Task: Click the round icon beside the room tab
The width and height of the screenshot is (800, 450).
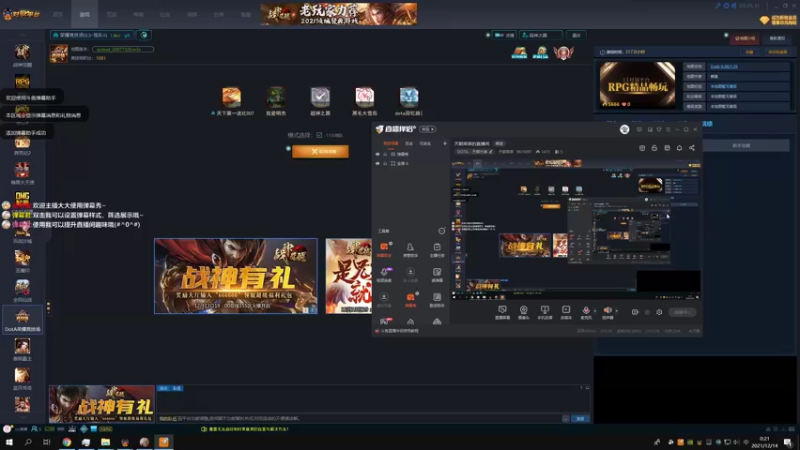Action: [x=144, y=35]
